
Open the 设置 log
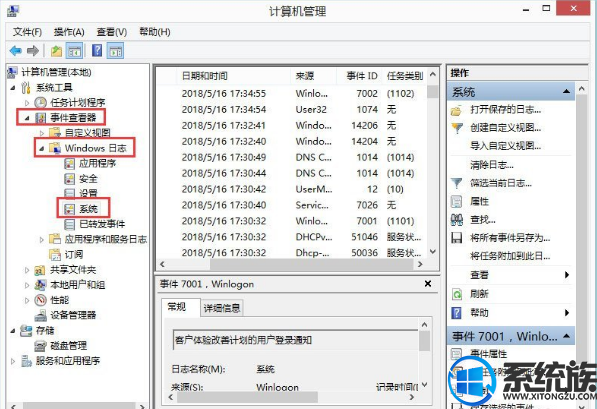click(88, 193)
